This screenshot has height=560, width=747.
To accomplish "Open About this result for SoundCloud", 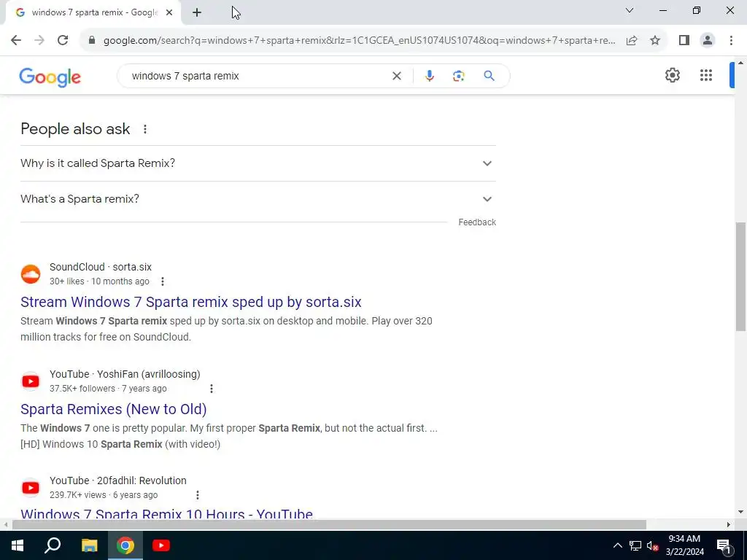I will tap(163, 281).
